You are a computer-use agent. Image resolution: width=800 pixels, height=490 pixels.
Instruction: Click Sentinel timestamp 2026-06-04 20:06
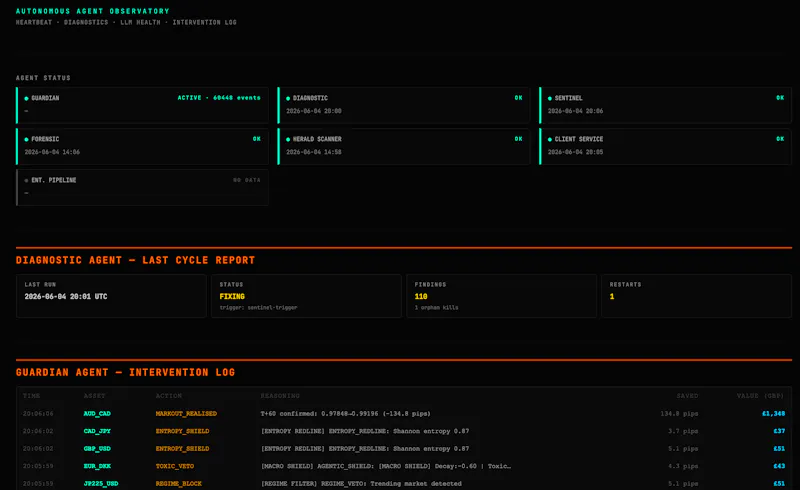point(576,111)
